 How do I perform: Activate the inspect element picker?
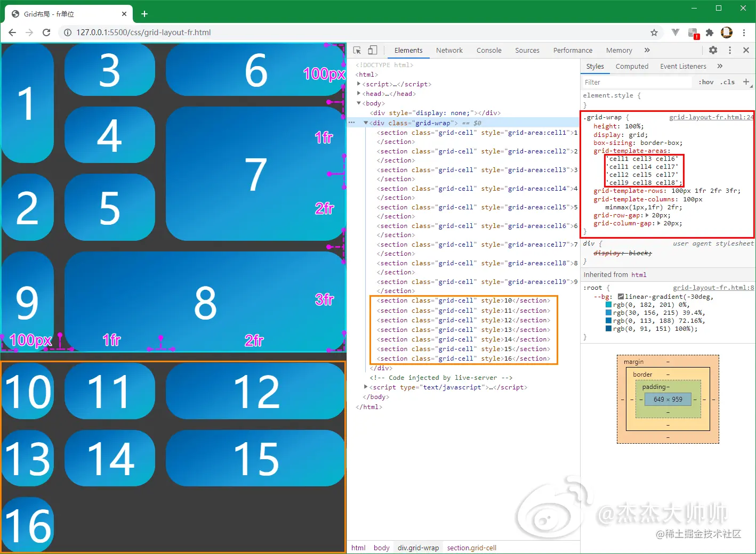pyautogui.click(x=357, y=50)
